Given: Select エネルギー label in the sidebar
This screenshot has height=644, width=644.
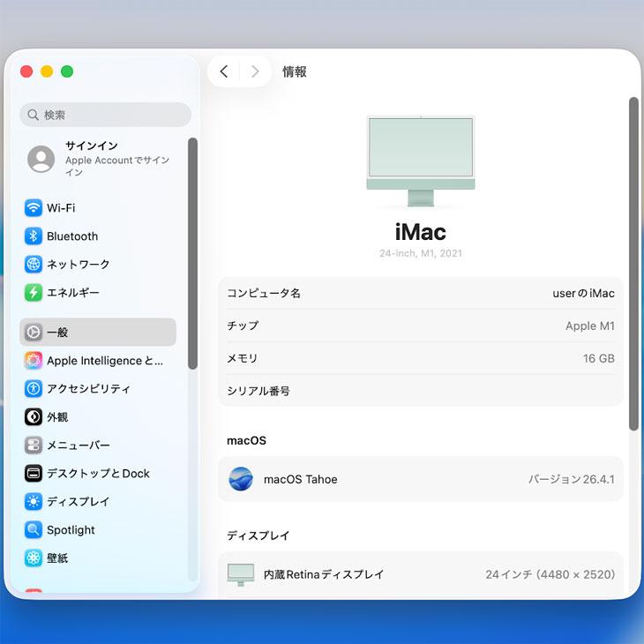Looking at the screenshot, I should coord(72,292).
